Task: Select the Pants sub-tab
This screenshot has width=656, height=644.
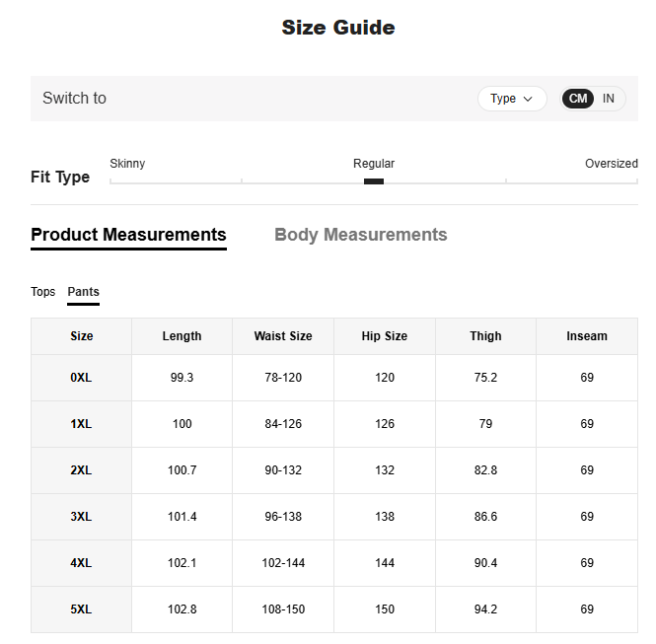Action: click(x=83, y=292)
